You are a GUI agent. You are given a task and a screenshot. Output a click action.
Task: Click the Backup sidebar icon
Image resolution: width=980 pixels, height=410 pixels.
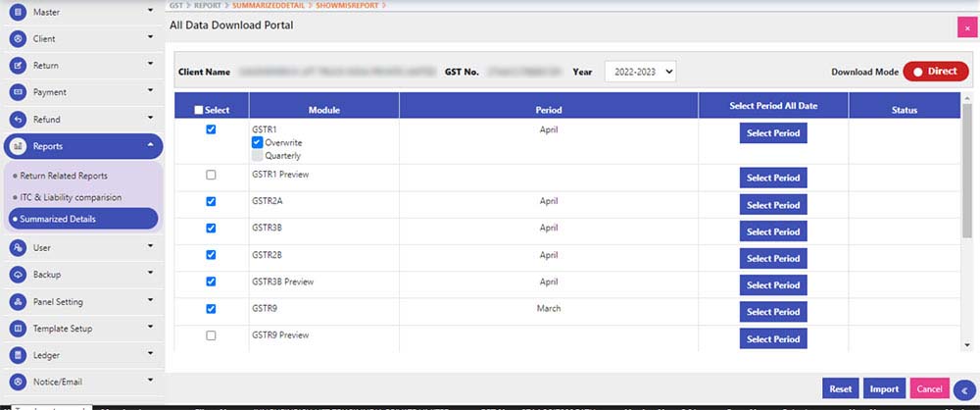[x=17, y=276]
